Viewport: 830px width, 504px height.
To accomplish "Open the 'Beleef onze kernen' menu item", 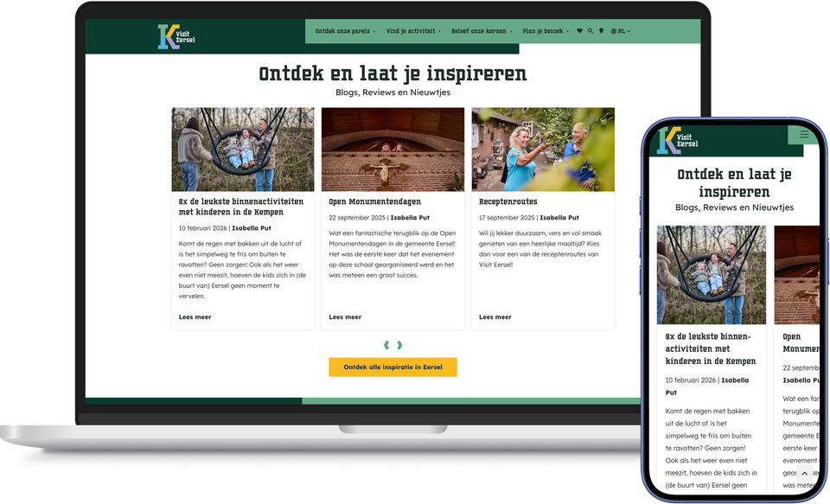I will coord(482,31).
